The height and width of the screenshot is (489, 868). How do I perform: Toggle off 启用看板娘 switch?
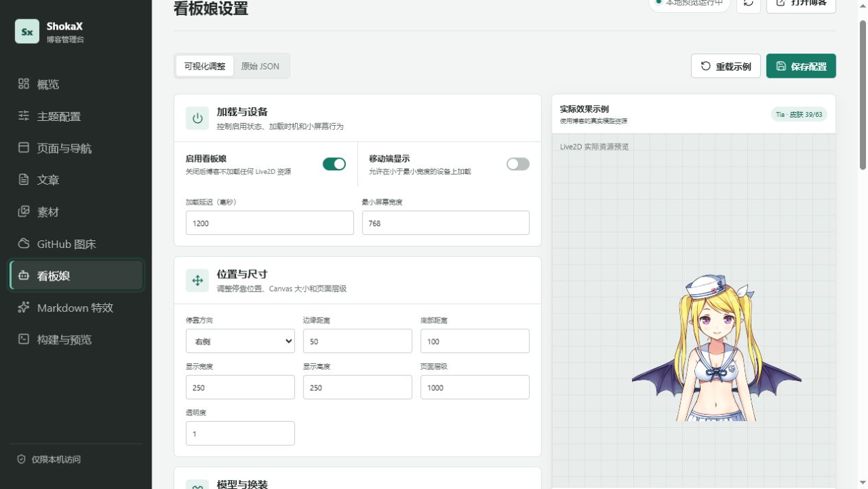[334, 164]
